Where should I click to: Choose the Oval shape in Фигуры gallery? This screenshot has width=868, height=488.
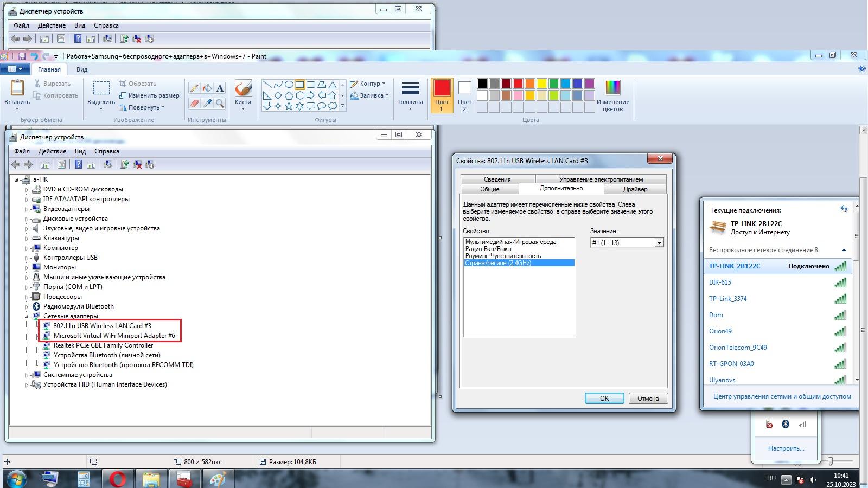point(289,85)
